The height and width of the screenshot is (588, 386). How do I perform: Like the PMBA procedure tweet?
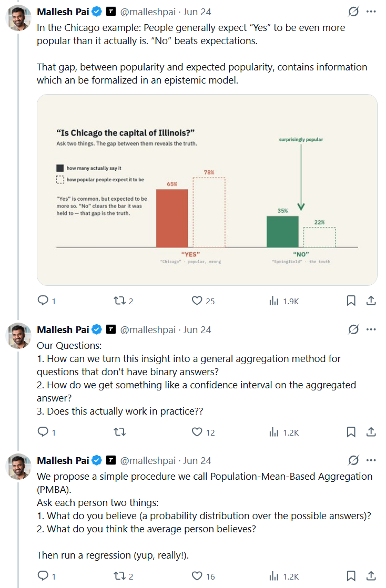click(203, 576)
